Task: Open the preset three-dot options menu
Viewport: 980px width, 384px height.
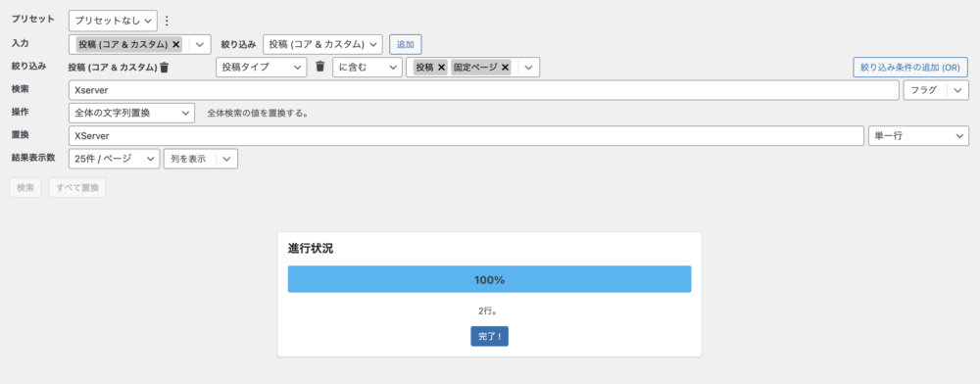Action: (167, 21)
